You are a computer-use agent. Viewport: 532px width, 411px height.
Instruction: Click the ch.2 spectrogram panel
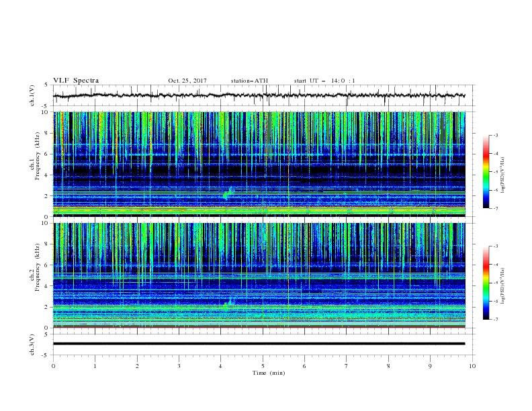click(259, 275)
